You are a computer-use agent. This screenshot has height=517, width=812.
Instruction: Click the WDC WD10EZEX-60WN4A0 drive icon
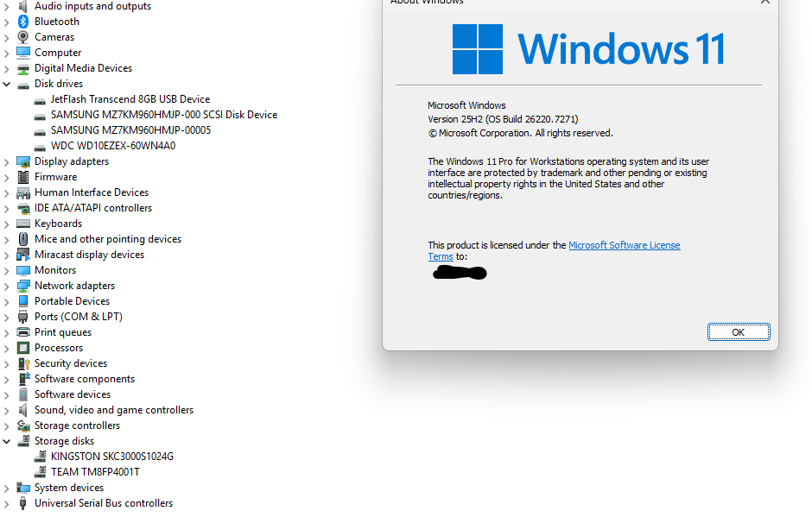[40, 146]
